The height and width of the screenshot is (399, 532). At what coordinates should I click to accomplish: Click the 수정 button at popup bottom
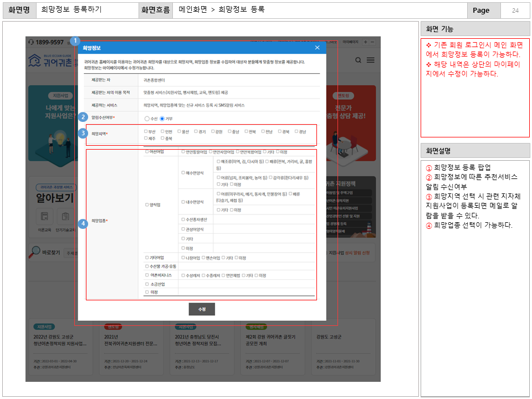[201, 309]
